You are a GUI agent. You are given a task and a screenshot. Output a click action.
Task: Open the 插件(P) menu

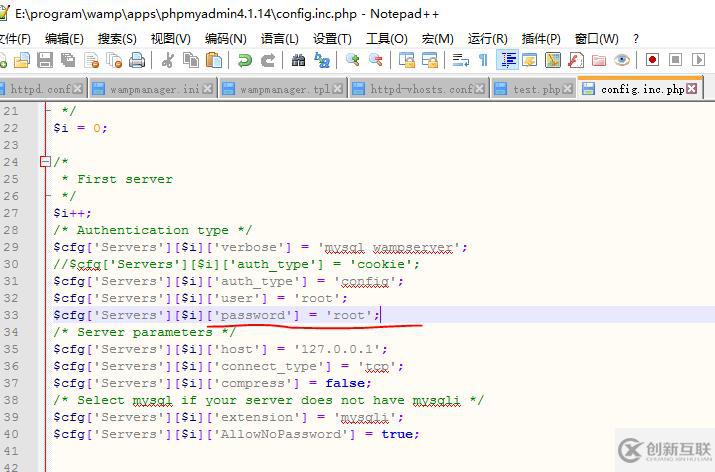click(541, 39)
